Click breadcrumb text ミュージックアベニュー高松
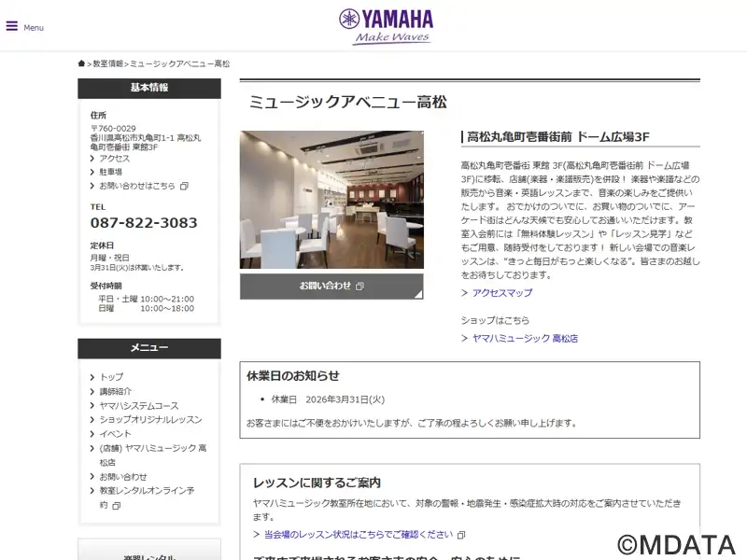Screen dimensions: 747x560 [x=180, y=63]
